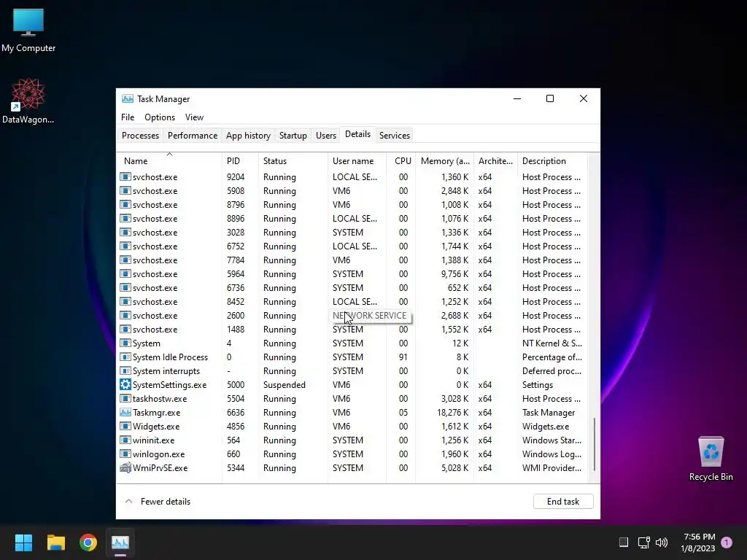
Task: Click the System Idle Process icon
Action: tap(125, 357)
